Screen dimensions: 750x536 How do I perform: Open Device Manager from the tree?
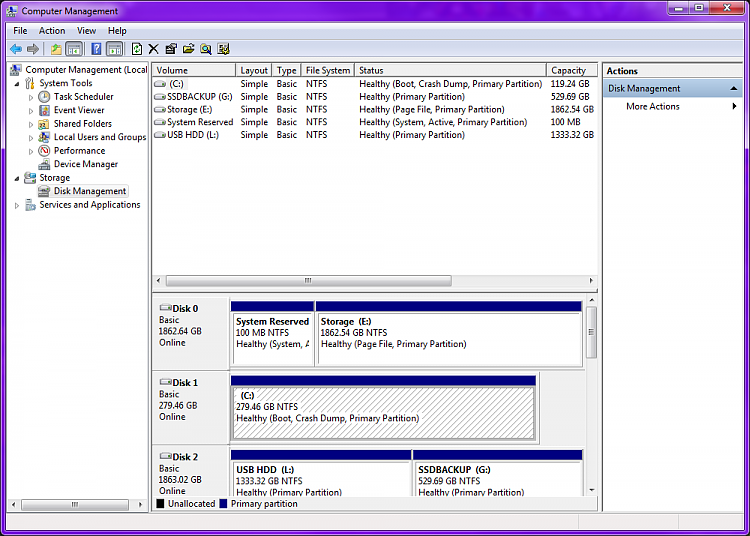(x=86, y=164)
